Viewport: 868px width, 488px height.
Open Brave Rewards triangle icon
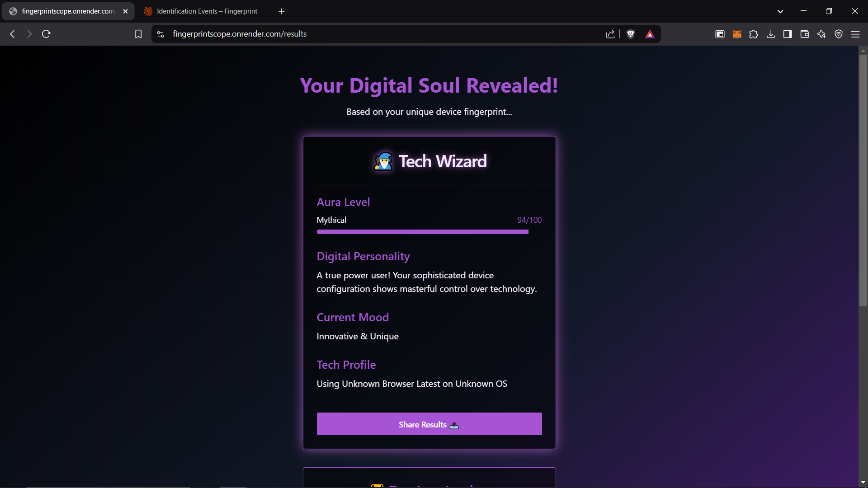click(x=650, y=34)
